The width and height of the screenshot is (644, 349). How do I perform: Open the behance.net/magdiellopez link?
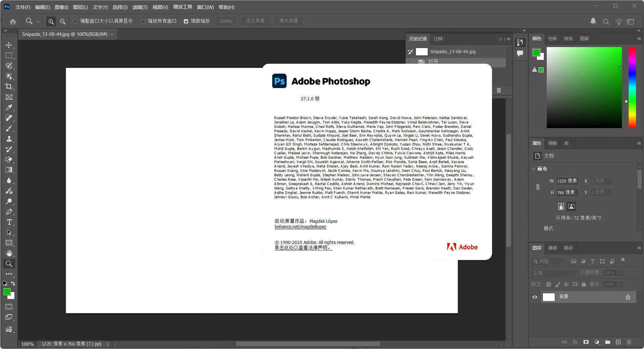[300, 226]
